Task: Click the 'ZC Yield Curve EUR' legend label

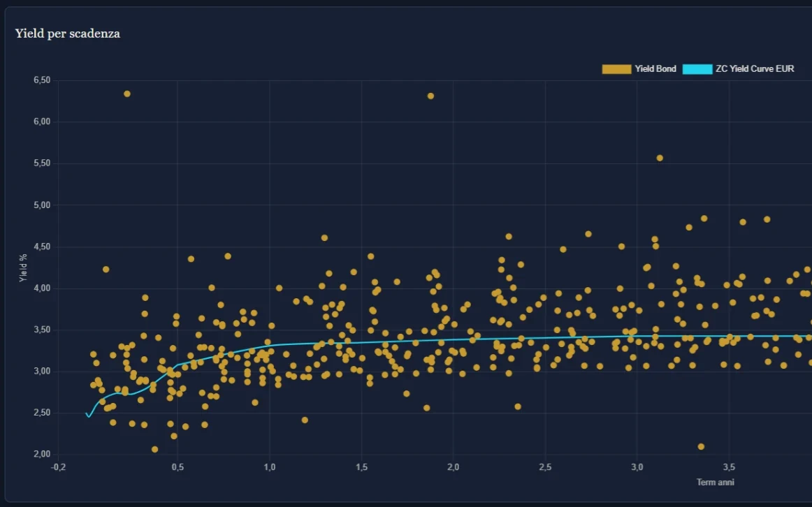Action: pyautogui.click(x=755, y=69)
